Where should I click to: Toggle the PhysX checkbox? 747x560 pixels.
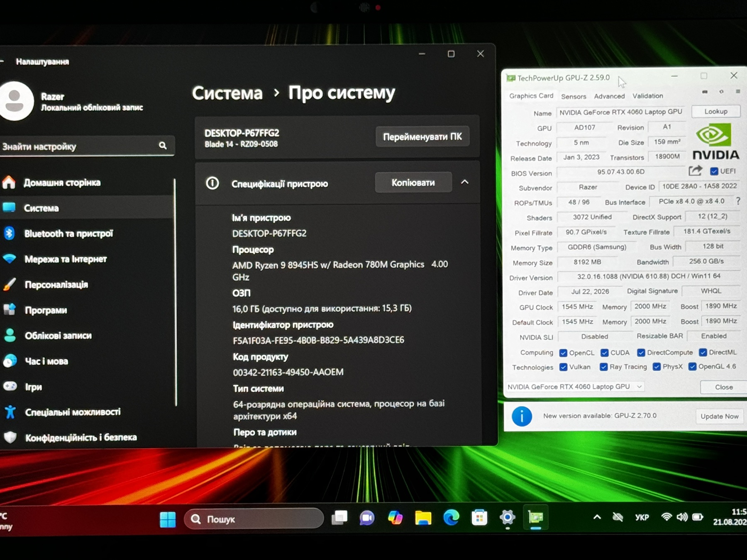click(657, 367)
